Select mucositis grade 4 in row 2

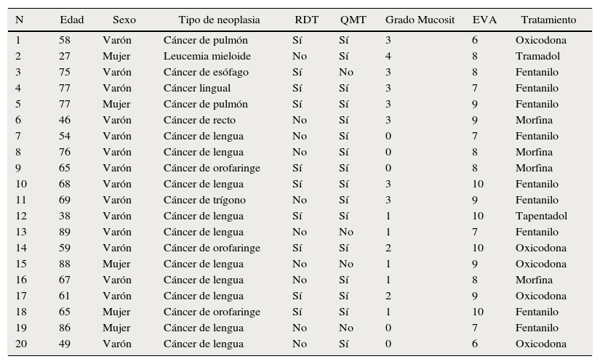click(388, 56)
